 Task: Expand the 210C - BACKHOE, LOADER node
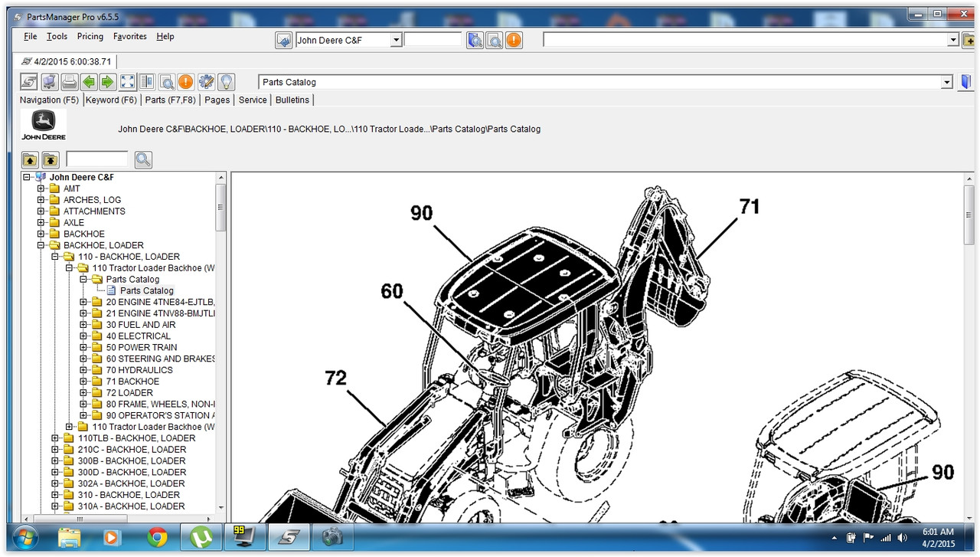click(x=55, y=450)
